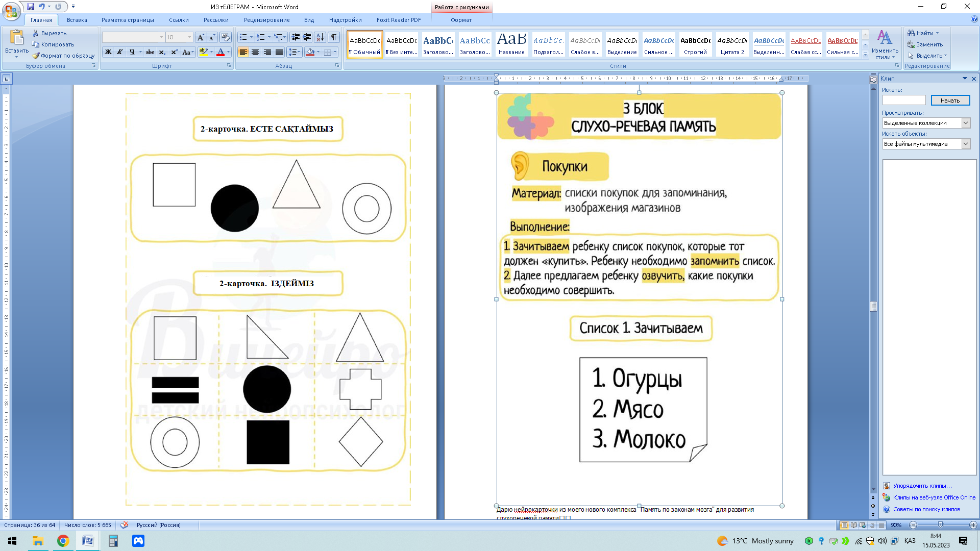Click the Sort (А-Я) icon
Image resolution: width=980 pixels, height=551 pixels.
click(320, 37)
